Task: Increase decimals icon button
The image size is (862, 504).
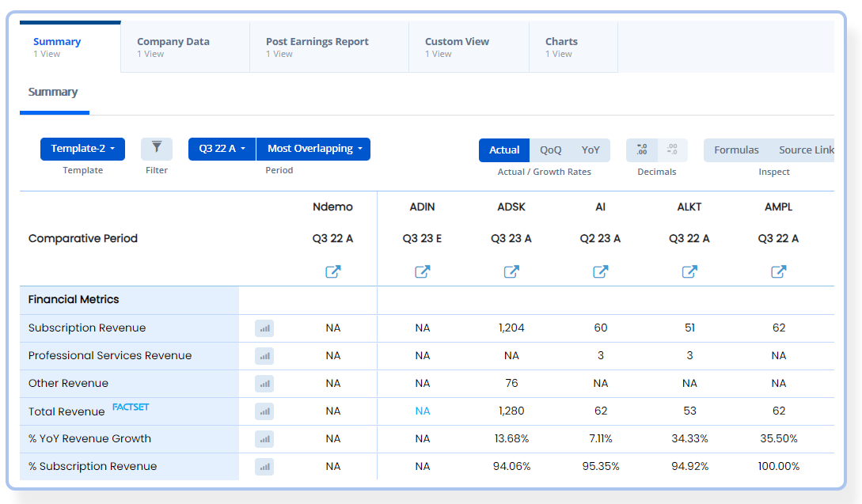Action: pos(641,150)
